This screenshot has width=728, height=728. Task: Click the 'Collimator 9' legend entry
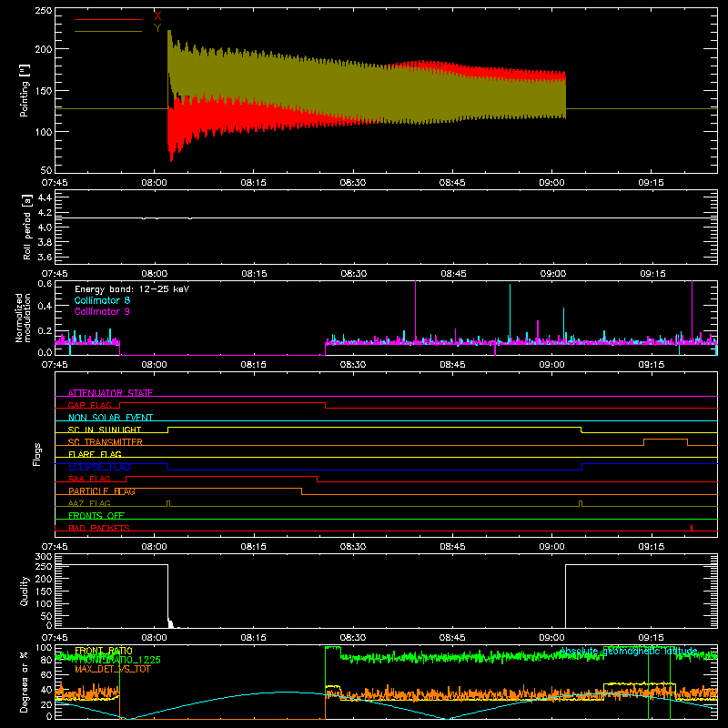tap(102, 311)
